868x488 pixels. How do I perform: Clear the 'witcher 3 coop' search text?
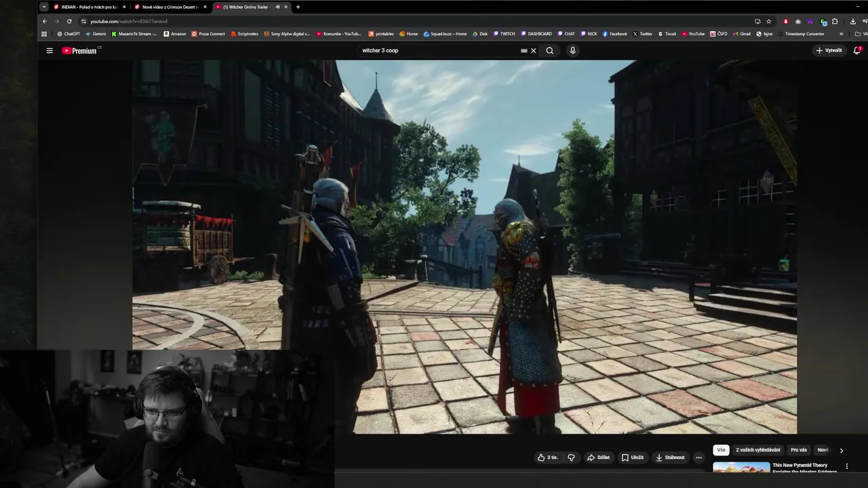pyautogui.click(x=534, y=51)
